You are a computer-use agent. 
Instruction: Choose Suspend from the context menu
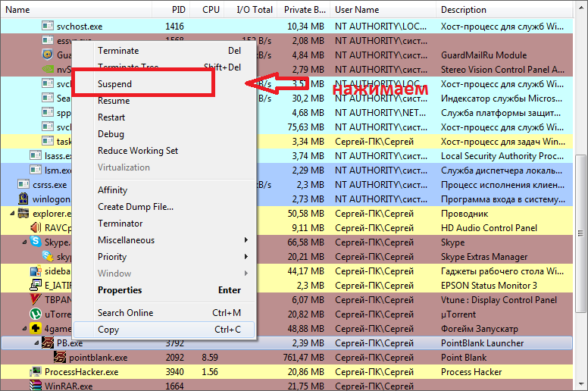point(165,84)
